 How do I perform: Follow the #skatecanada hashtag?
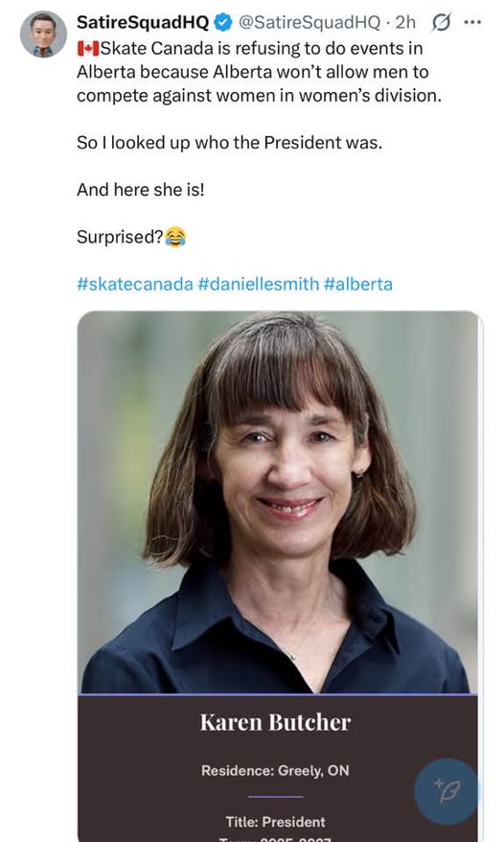tap(135, 284)
